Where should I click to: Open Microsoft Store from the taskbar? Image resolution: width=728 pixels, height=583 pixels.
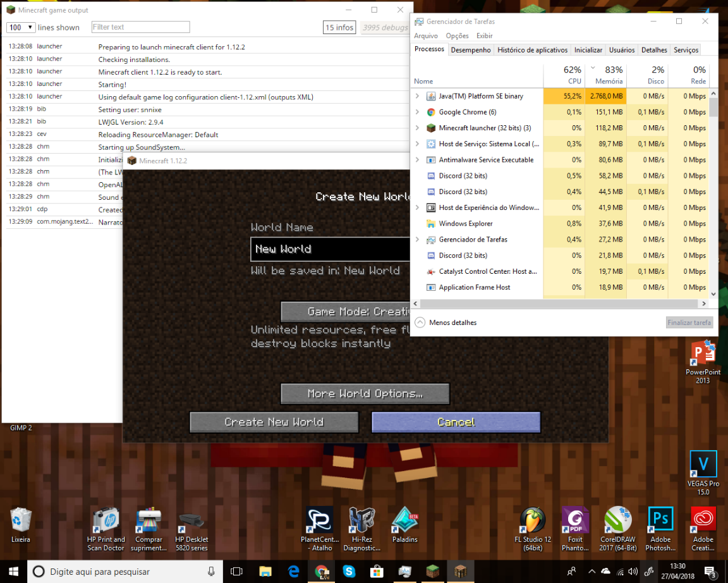(x=377, y=572)
